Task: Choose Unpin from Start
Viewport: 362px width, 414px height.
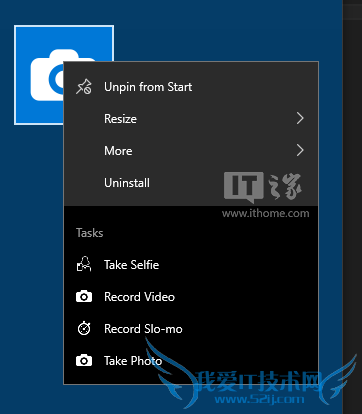Action: click(191, 87)
